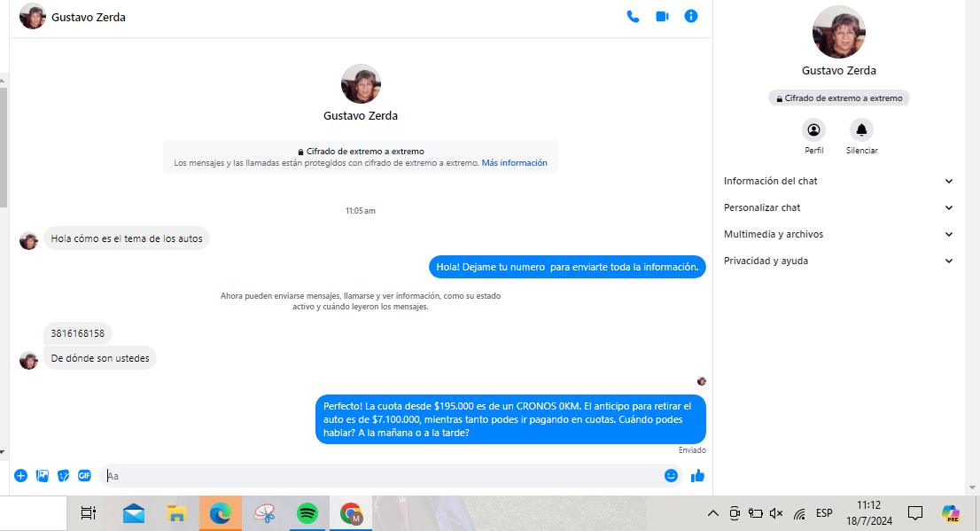Open Spotify from the taskbar

click(307, 513)
